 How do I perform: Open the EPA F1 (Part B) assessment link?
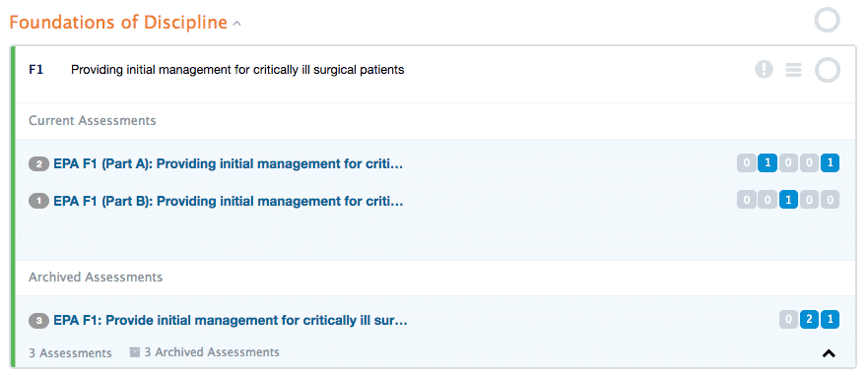[x=228, y=201]
